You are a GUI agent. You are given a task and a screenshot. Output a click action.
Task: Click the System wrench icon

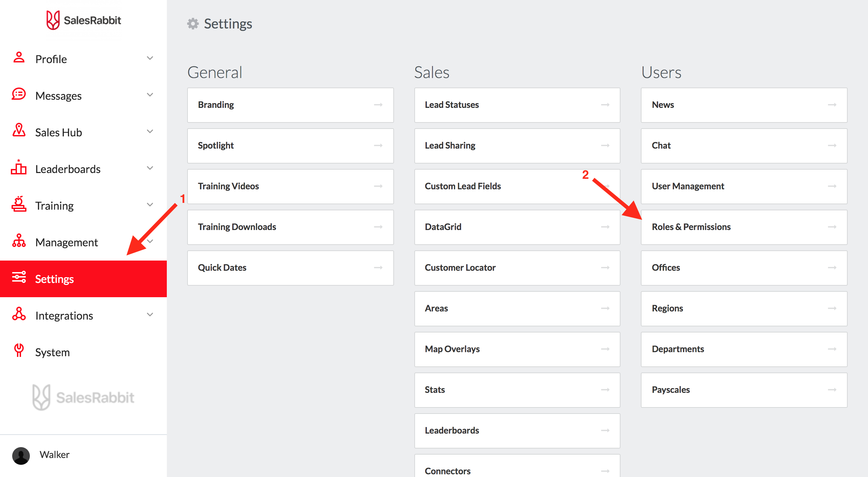pos(19,350)
